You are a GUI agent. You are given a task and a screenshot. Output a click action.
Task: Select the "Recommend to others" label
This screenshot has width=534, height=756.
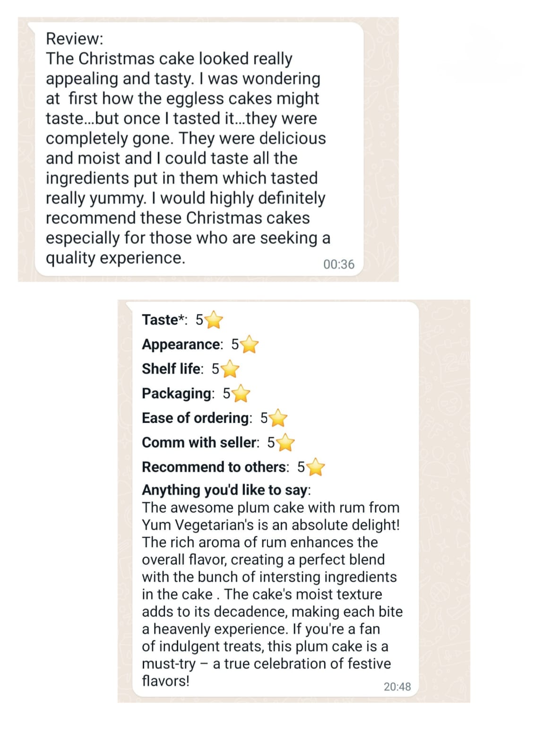(x=214, y=467)
